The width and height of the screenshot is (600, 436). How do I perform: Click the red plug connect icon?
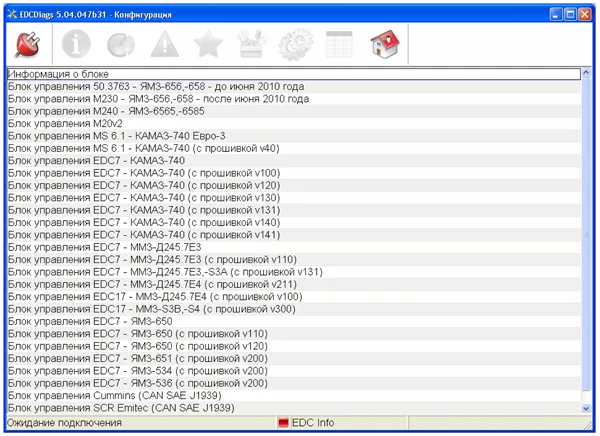(x=28, y=45)
